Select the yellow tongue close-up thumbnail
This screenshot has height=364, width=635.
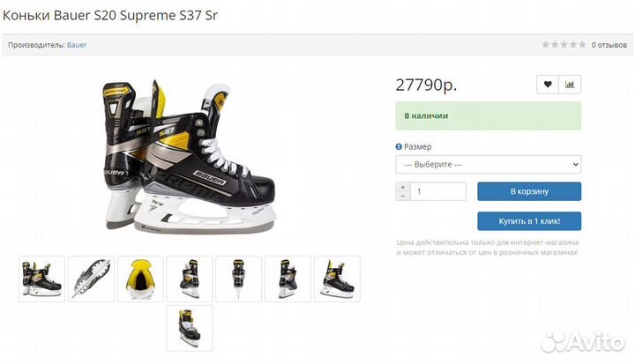[140, 279]
